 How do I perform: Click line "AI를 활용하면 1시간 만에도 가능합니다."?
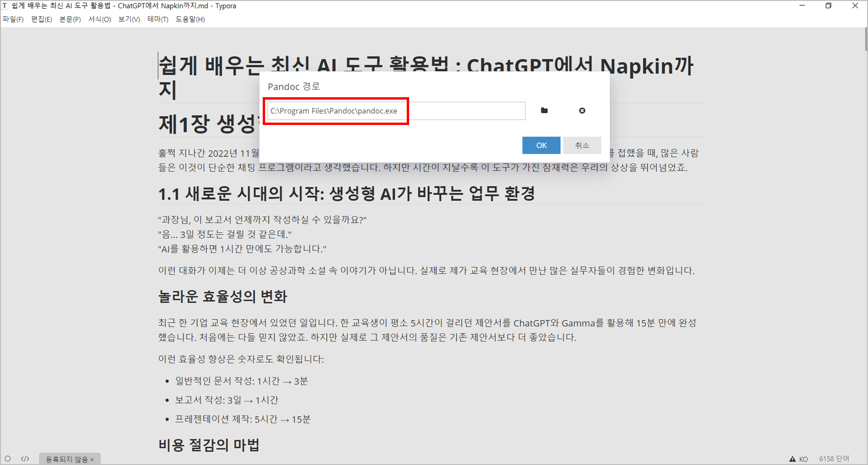pyautogui.click(x=242, y=249)
